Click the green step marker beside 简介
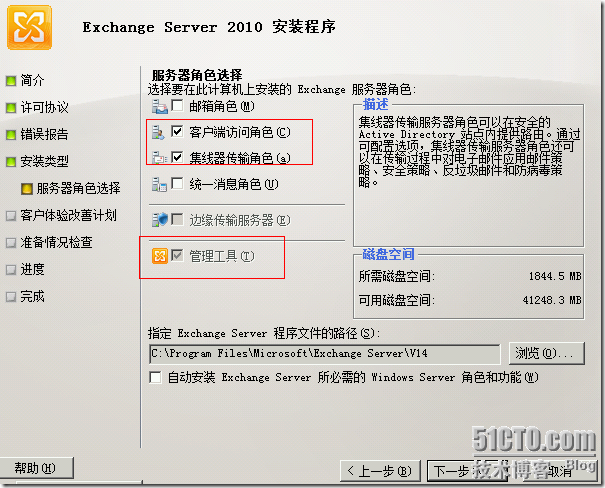605x488 pixels. point(11,81)
